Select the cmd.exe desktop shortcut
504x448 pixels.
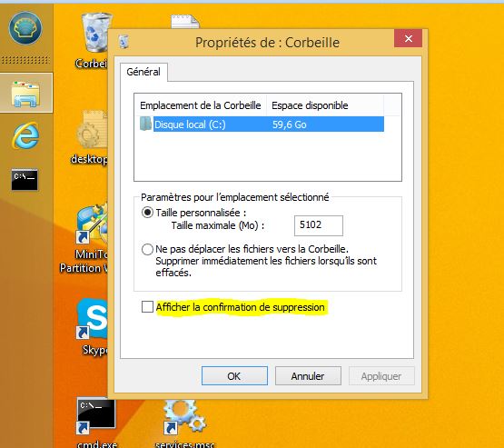[96, 423]
